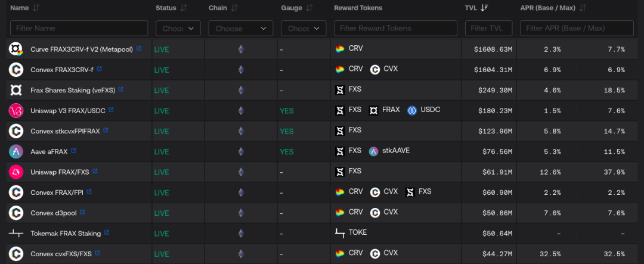Screen dimensions: 644x264
Task: Sort table by Name column arrows
Action: point(36,8)
